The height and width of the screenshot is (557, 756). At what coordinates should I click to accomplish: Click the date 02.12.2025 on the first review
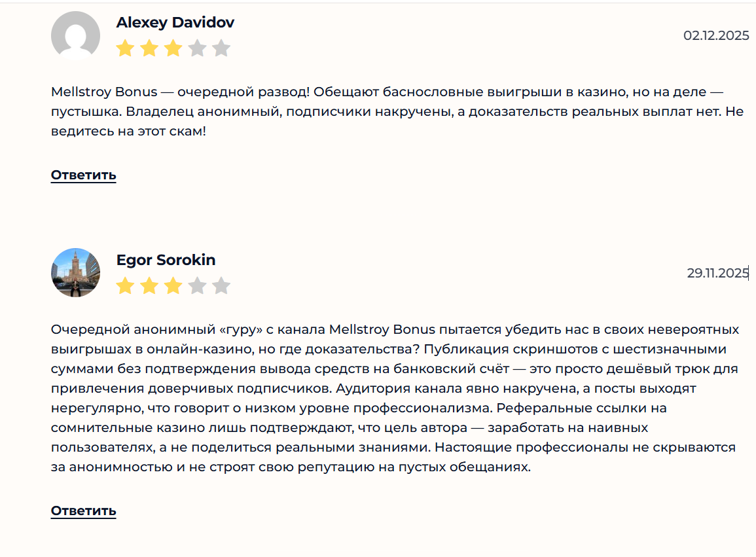[x=715, y=37]
